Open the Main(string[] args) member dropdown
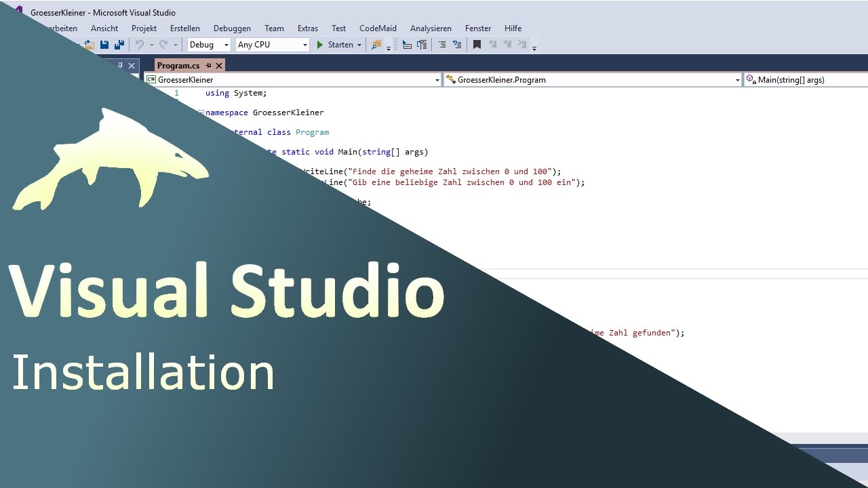This screenshot has width=868, height=488. coord(806,80)
